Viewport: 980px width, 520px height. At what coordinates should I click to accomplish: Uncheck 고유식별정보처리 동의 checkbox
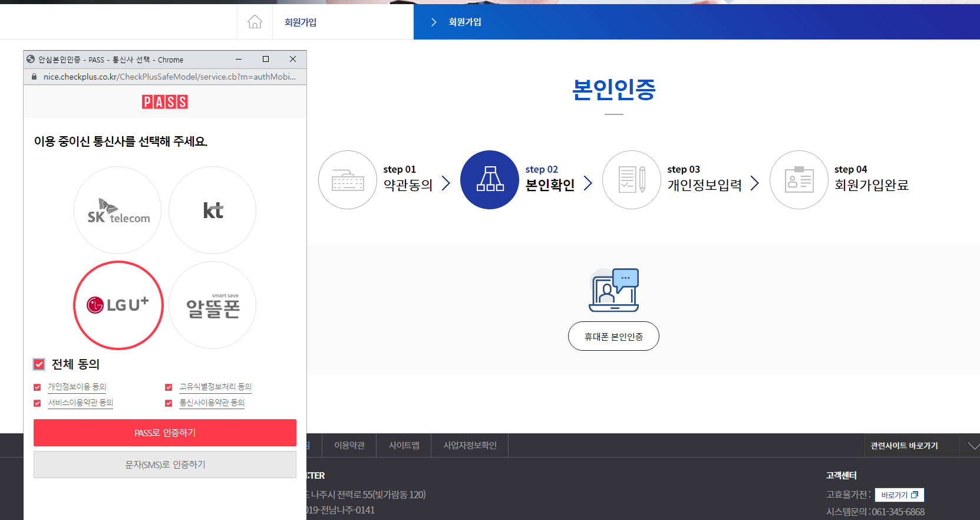point(169,387)
